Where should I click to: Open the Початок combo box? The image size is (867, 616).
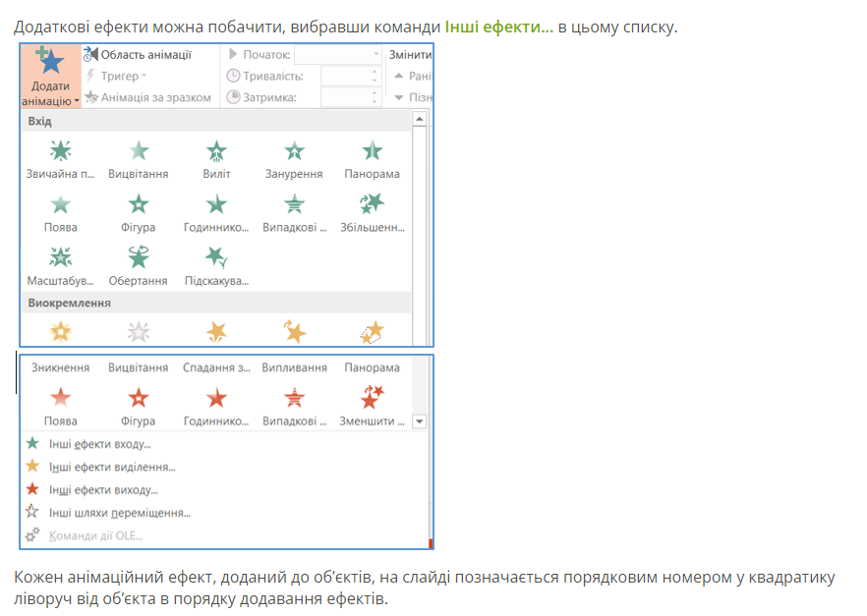pos(338,54)
